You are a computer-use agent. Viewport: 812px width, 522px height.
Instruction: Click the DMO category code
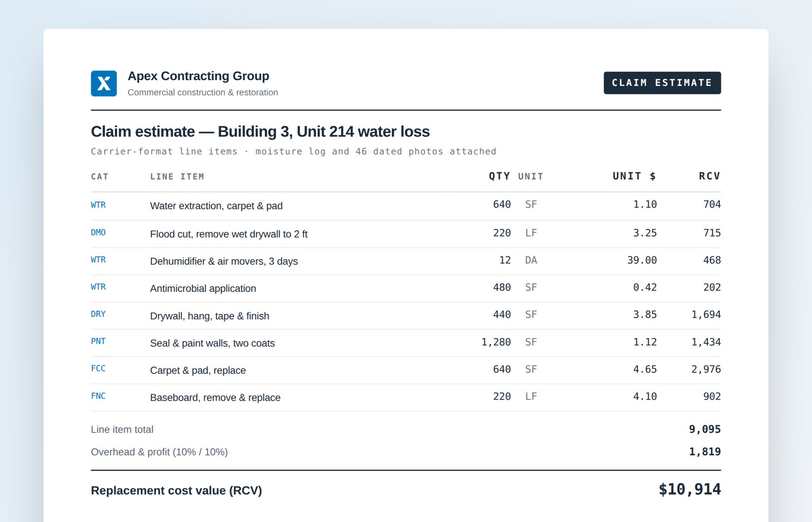98,232
